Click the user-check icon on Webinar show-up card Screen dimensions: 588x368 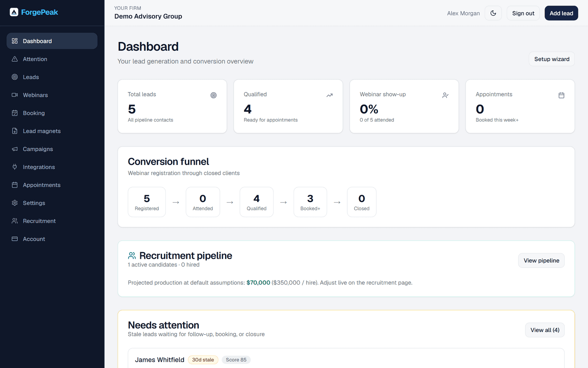pos(445,95)
